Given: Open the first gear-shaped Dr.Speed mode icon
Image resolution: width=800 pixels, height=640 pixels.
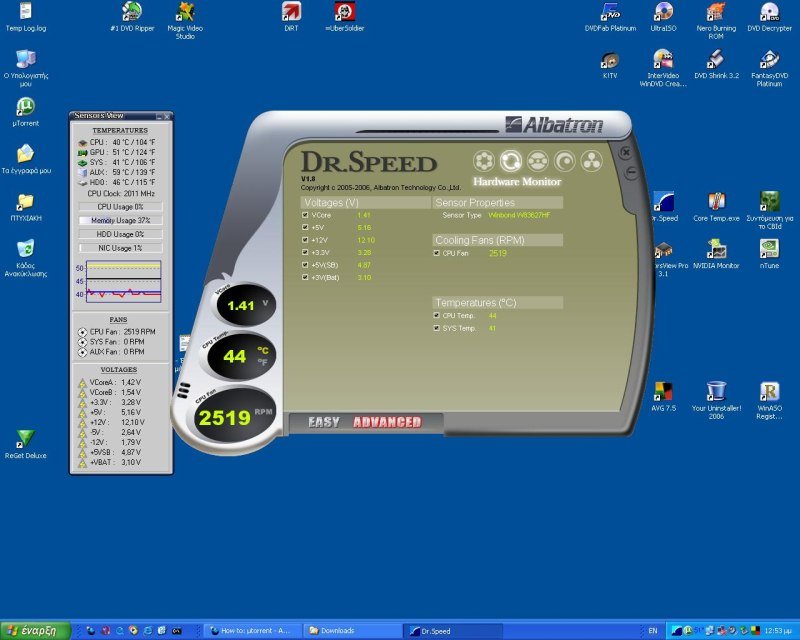Looking at the screenshot, I should (484, 161).
